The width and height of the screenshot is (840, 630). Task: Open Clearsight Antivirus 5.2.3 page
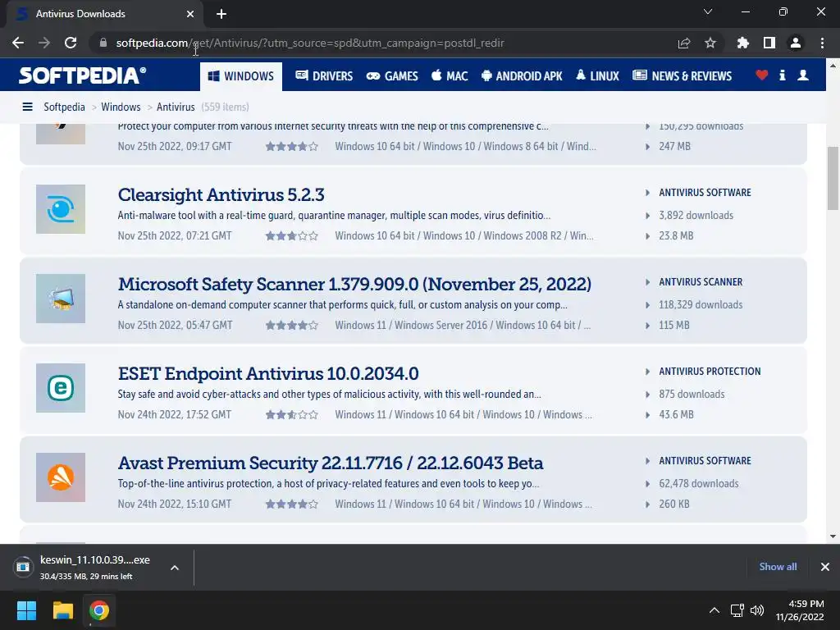[x=221, y=194]
